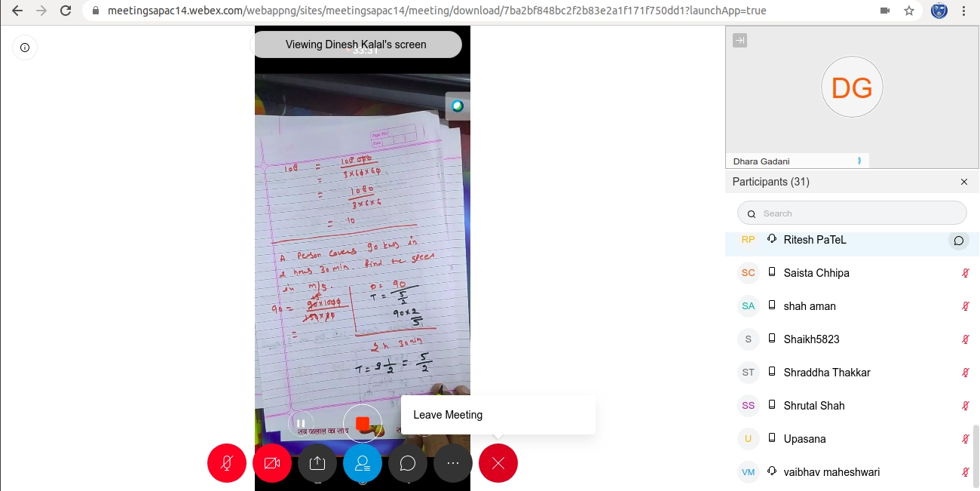Click Dhara Gadani name label

761,161
